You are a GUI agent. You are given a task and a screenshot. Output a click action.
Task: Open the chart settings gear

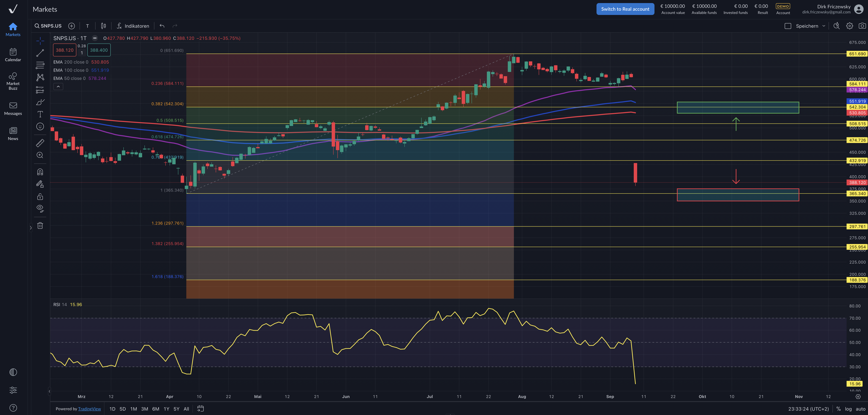pyautogui.click(x=849, y=26)
